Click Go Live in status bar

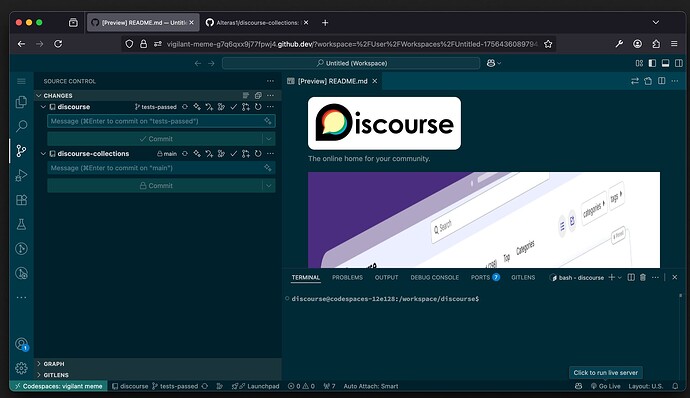click(606, 386)
